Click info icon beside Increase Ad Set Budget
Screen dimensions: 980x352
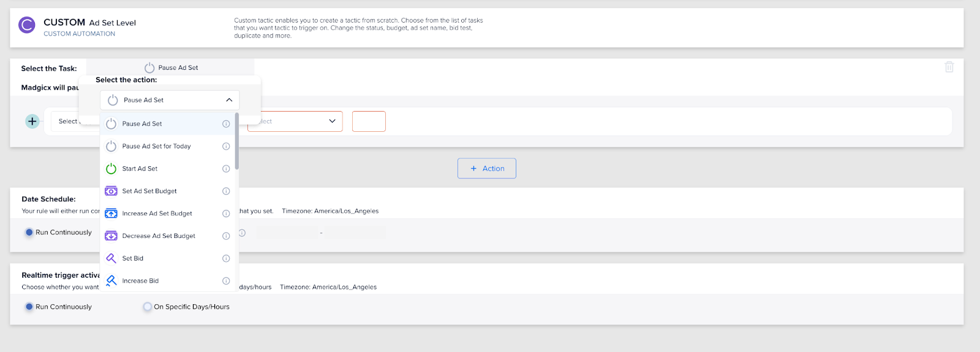click(226, 213)
